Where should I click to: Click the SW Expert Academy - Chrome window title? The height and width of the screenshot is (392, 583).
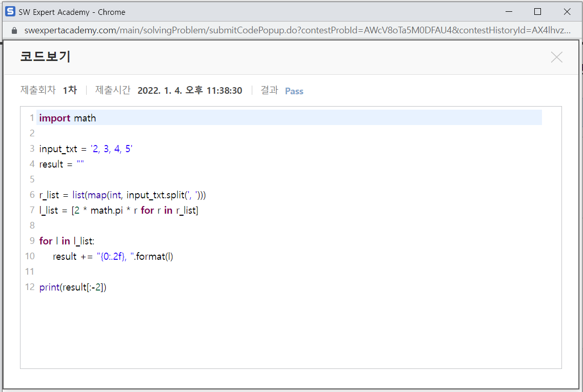click(72, 12)
